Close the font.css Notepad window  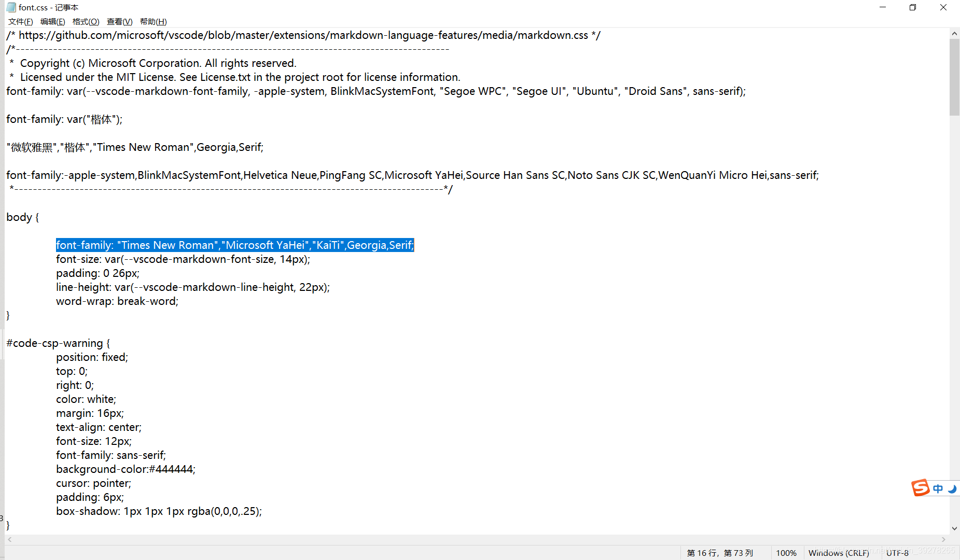(943, 7)
